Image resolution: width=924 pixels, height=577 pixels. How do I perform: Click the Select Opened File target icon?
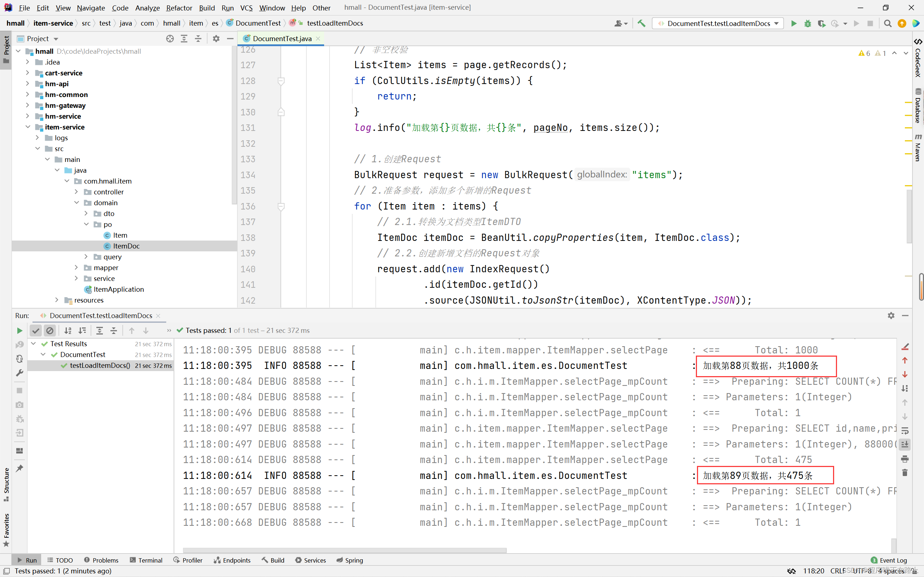coord(170,39)
